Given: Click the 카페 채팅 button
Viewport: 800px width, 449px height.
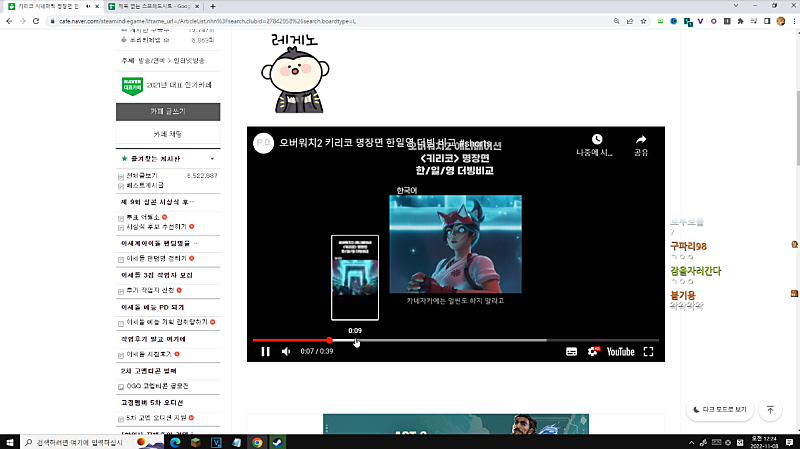Looking at the screenshot, I should [168, 135].
